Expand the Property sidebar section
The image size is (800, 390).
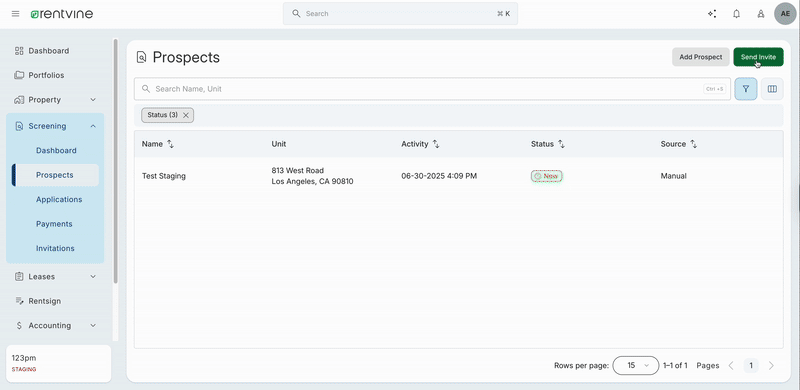[93, 100]
